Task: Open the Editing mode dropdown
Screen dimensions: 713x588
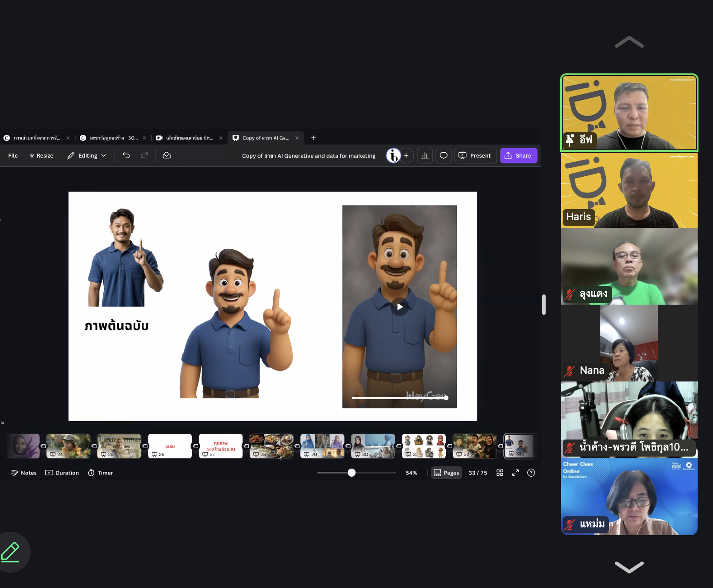Action: pos(87,156)
